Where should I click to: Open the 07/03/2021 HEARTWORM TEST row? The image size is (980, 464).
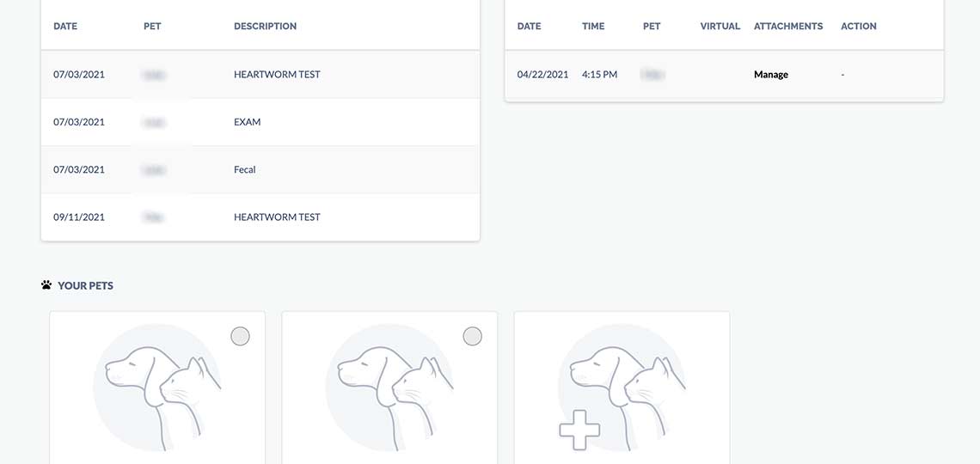pyautogui.click(x=277, y=75)
